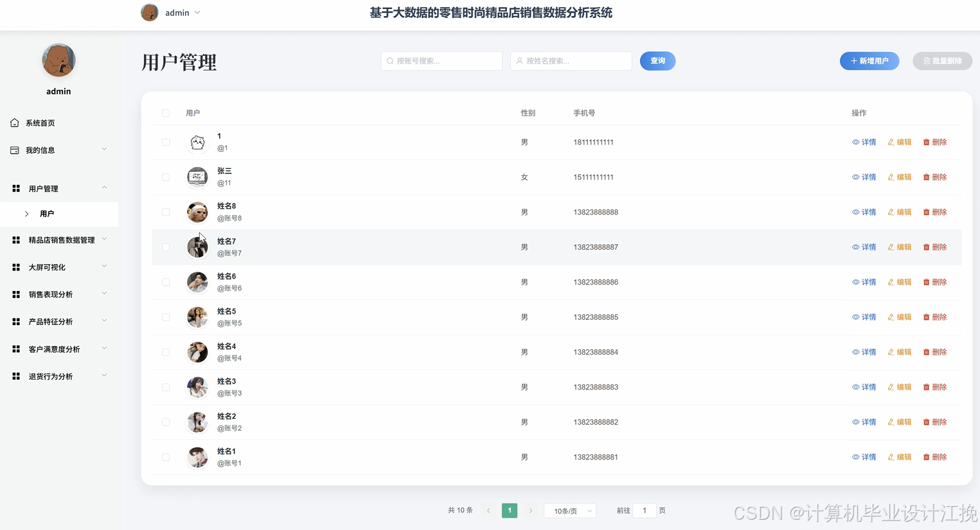Click the avatar of user 姓名1

click(x=197, y=457)
